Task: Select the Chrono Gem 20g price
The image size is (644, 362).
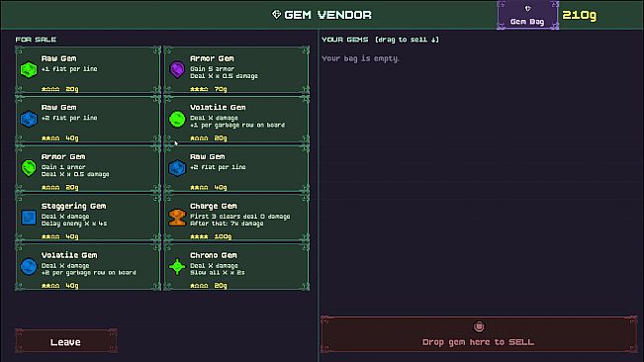Action: point(221,286)
